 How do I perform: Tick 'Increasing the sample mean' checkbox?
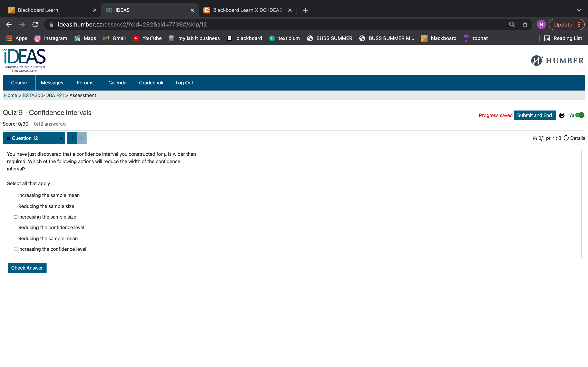(x=16, y=195)
